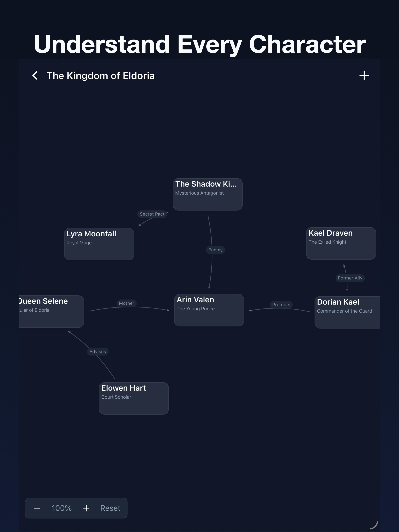The image size is (399, 532).
Task: Tap the back arrow to leave this map
Action: [36, 76]
